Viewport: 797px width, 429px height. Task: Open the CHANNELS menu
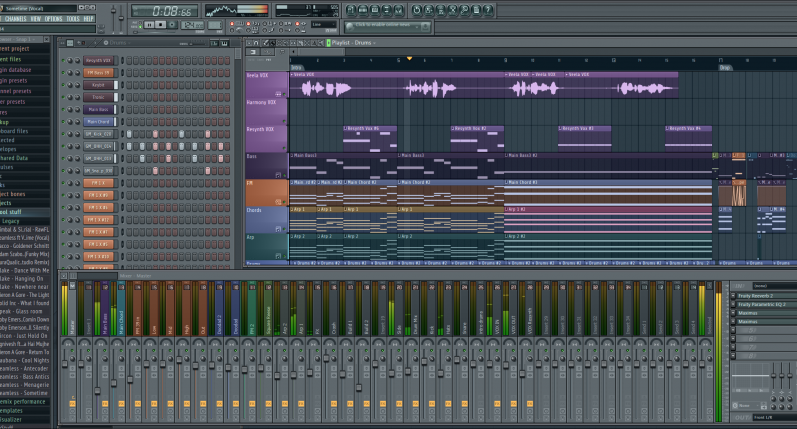pos(16,19)
